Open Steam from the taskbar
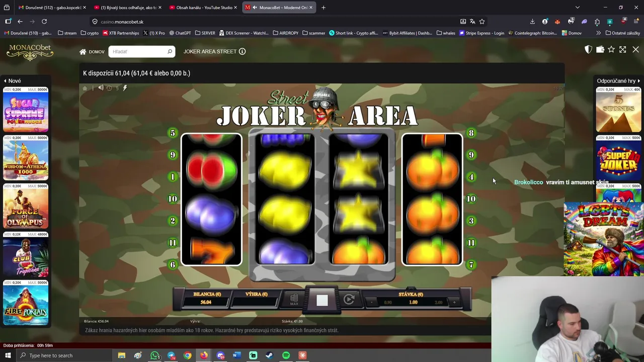This screenshot has width=644, height=362. click(269, 355)
